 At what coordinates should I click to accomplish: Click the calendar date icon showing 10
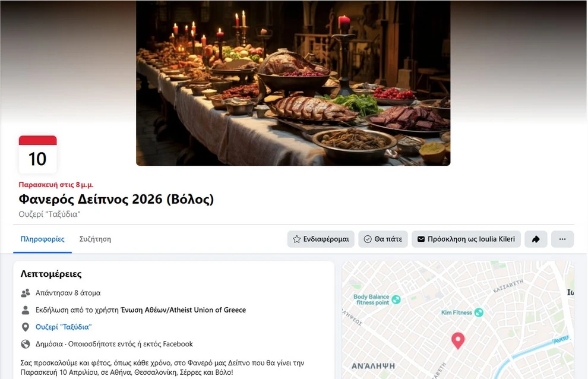38,154
